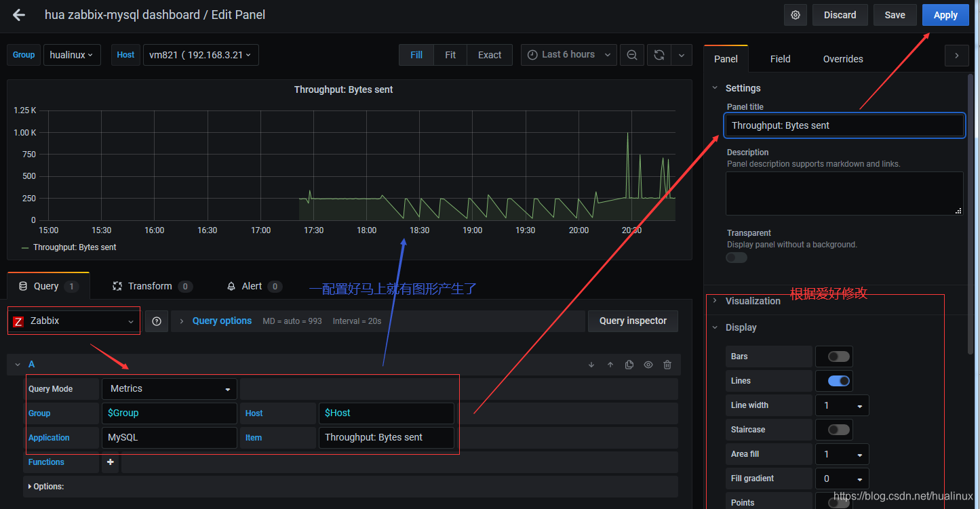Open the Host variable dropdown vm821
The image size is (980, 509).
[201, 55]
